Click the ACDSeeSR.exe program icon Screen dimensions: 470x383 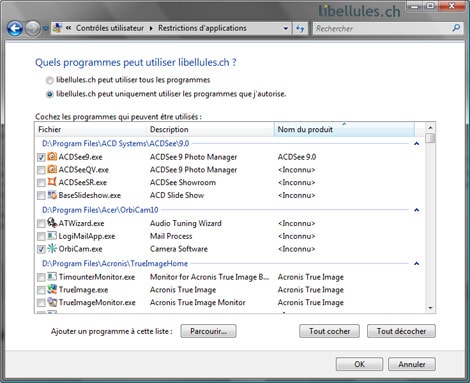click(52, 182)
